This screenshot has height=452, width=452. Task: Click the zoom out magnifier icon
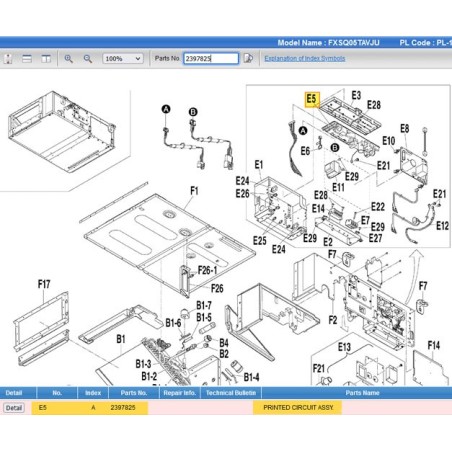(88, 59)
